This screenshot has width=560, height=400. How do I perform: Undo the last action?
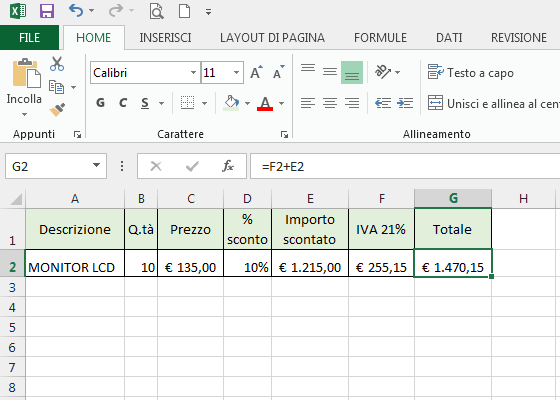coord(76,11)
